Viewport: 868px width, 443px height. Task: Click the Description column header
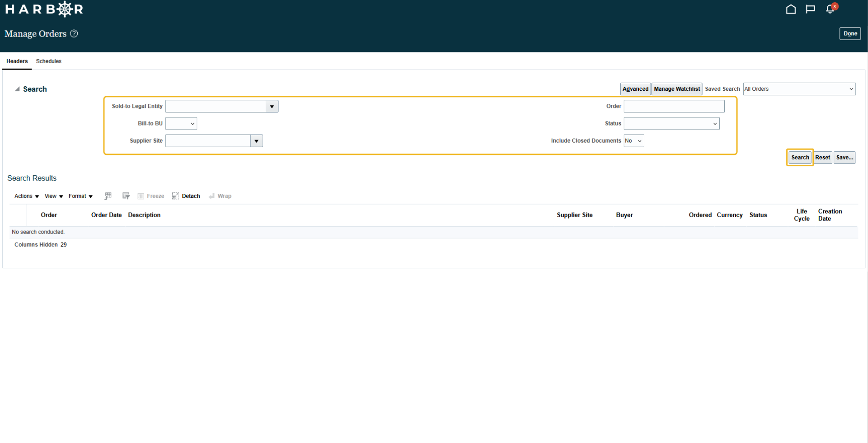144,215
